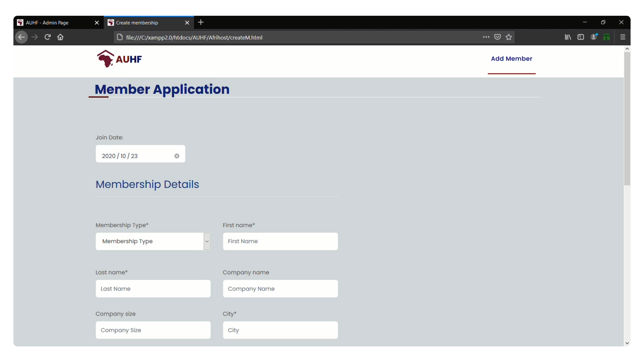Click the City* label

[x=229, y=314]
